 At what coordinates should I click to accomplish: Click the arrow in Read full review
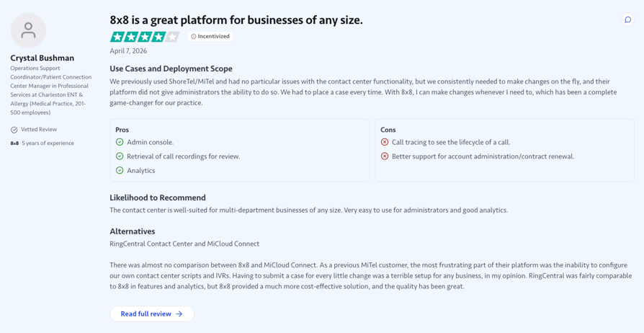179,314
